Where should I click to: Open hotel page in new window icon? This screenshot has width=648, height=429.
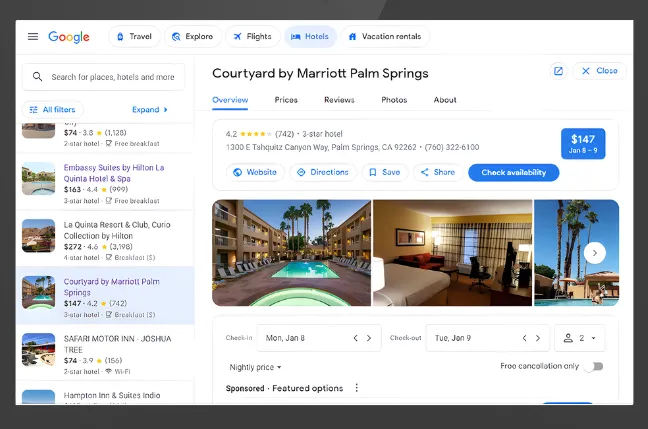pyautogui.click(x=558, y=71)
